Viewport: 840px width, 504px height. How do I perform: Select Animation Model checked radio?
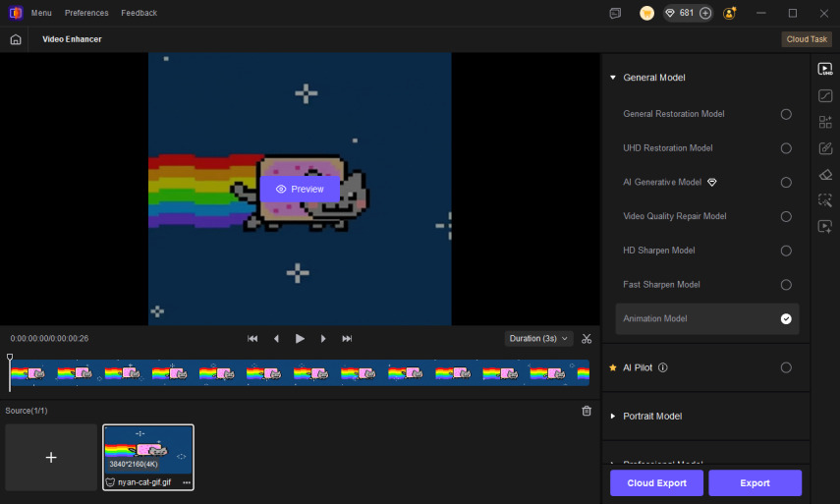click(x=786, y=318)
